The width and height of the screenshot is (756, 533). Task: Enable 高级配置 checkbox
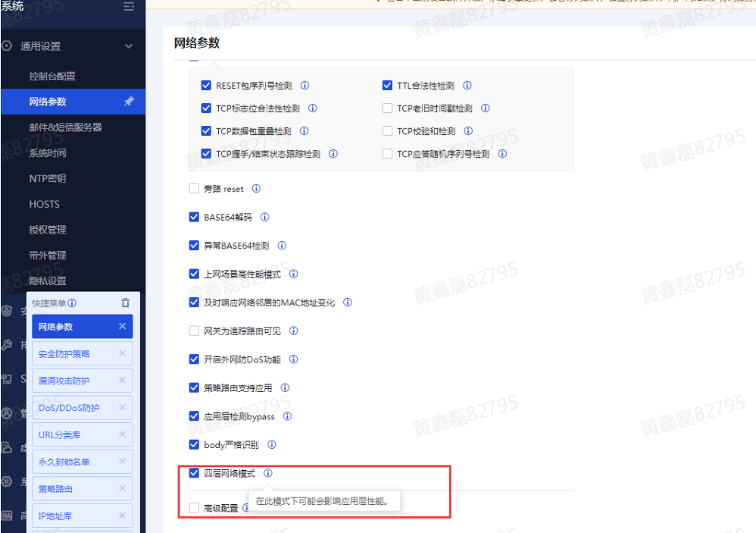194,508
